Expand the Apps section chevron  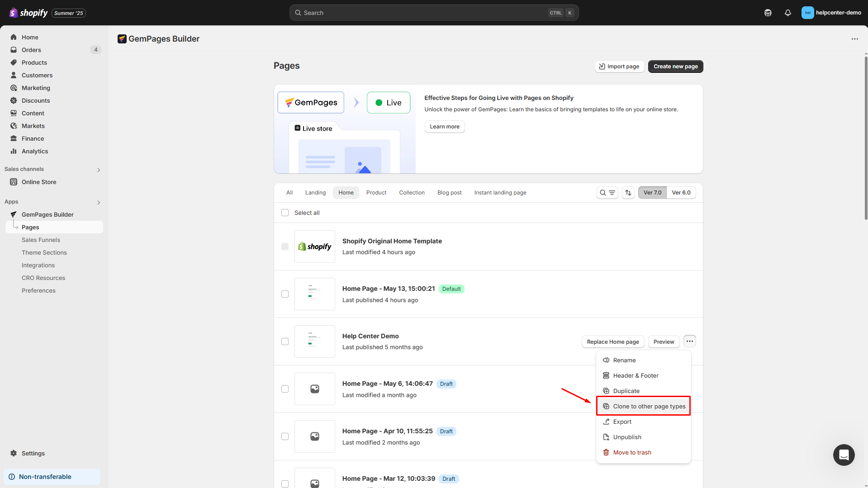pos(99,202)
